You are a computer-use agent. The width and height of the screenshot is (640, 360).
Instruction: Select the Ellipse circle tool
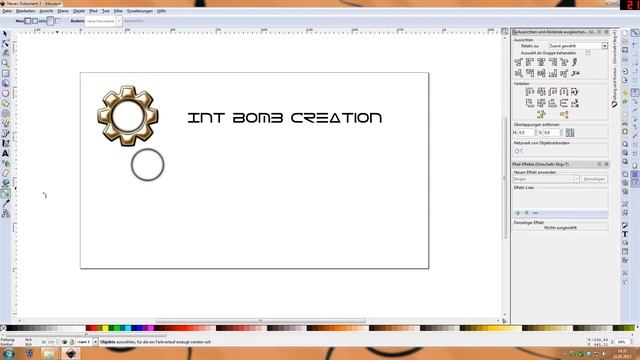(x=5, y=93)
